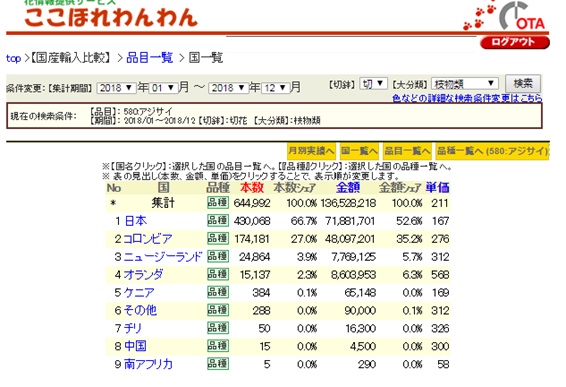Click the 品種 icon in the 集計 row
The height and width of the screenshot is (387, 566).
pyautogui.click(x=218, y=202)
